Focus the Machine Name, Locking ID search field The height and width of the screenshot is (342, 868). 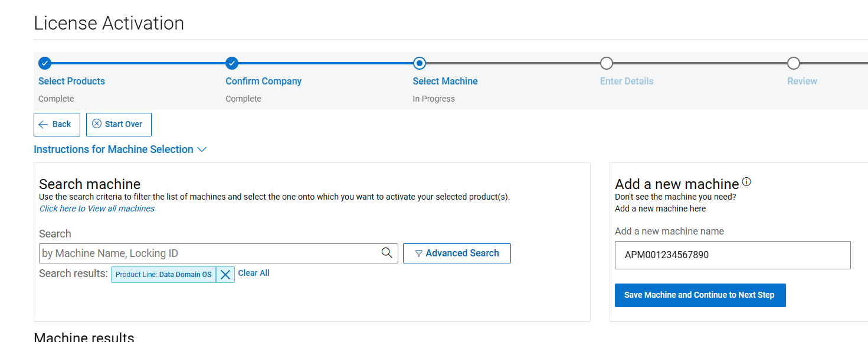209,253
